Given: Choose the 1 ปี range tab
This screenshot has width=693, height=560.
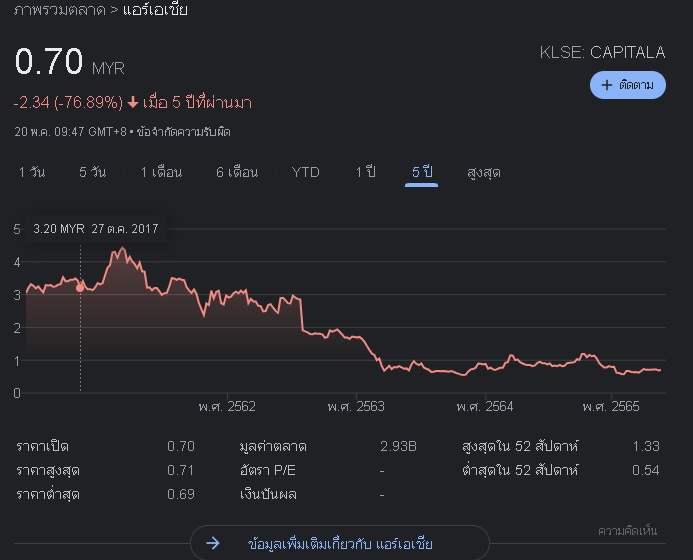Looking at the screenshot, I should (x=366, y=172).
